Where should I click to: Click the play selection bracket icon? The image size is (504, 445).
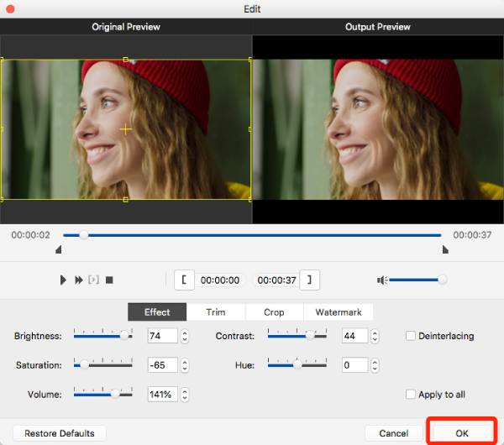click(93, 280)
